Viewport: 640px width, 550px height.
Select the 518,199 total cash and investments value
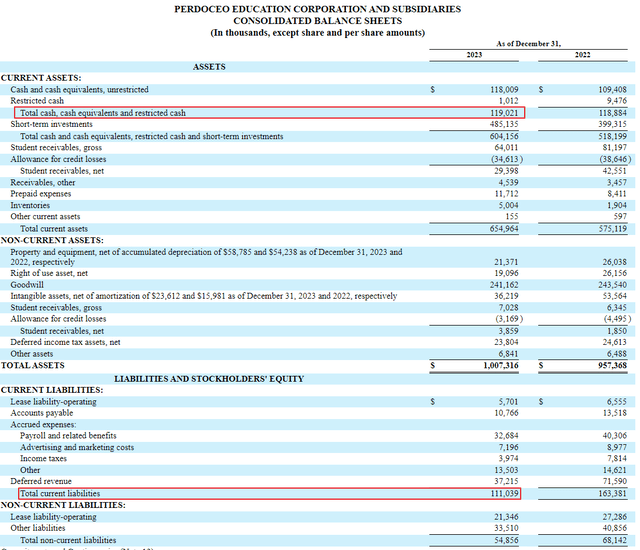(x=612, y=136)
